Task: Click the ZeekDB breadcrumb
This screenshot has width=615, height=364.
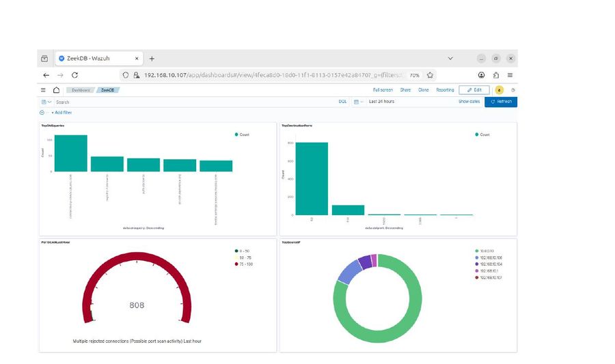Action: click(x=107, y=90)
